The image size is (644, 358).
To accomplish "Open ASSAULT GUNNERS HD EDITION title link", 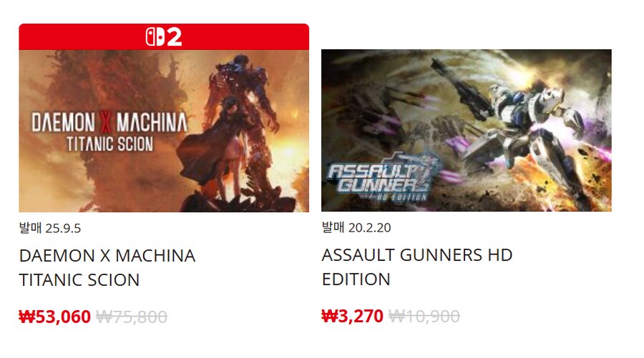I will pyautogui.click(x=417, y=267).
